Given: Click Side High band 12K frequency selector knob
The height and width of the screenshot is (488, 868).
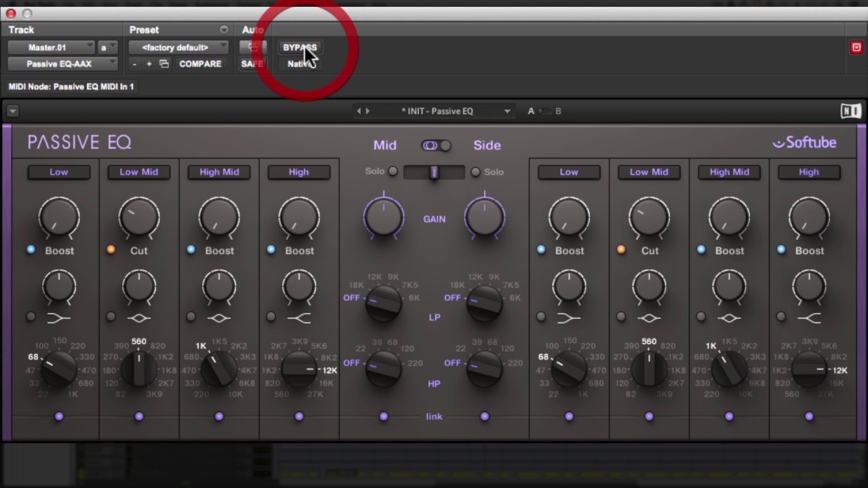Looking at the screenshot, I should click(x=809, y=369).
